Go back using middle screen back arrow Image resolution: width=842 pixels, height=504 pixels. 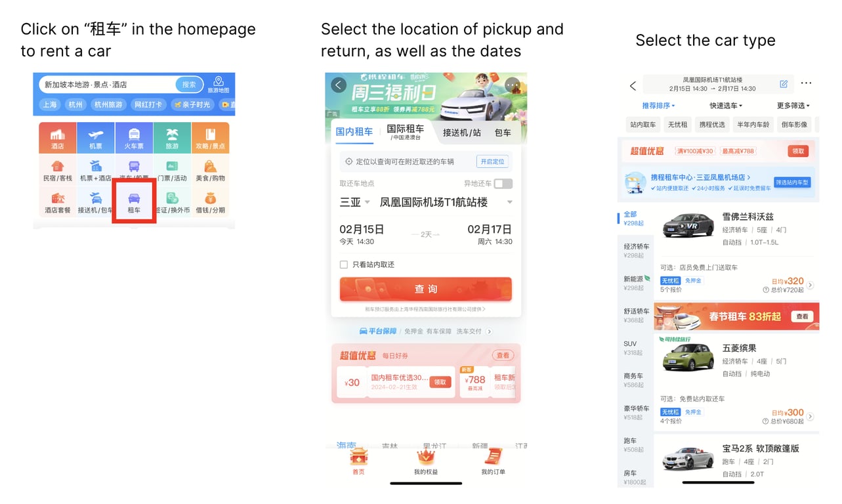(x=339, y=85)
